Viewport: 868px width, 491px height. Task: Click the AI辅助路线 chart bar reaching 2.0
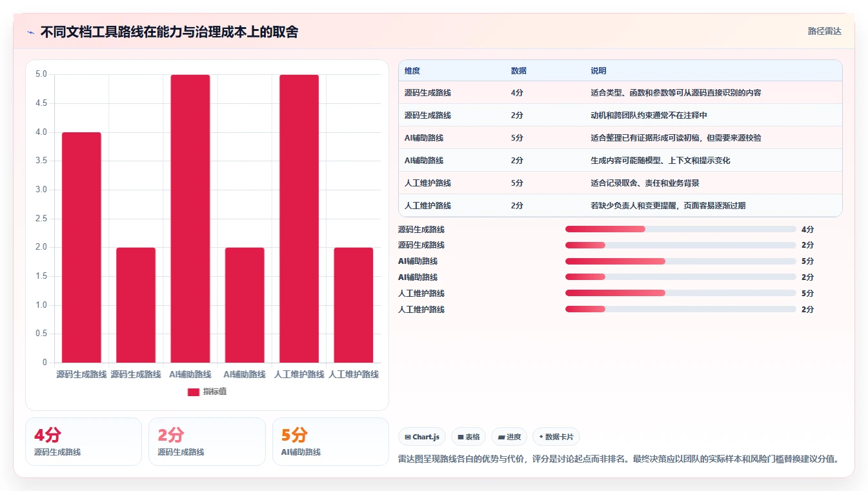(245, 305)
